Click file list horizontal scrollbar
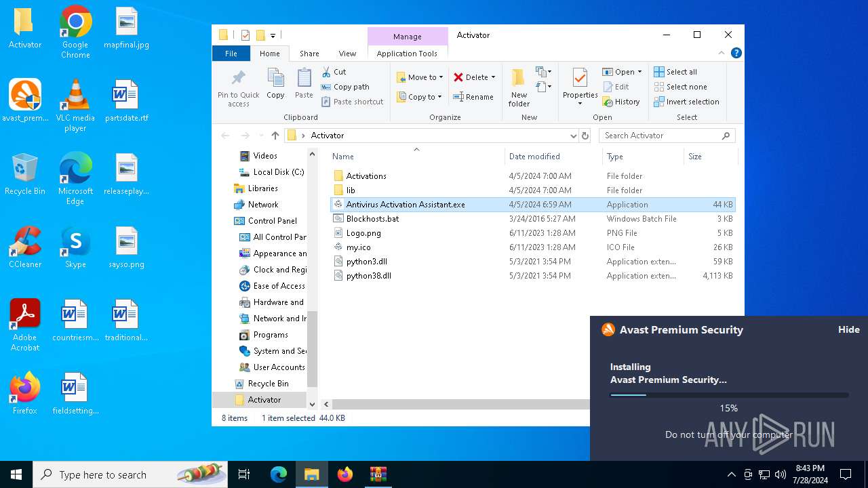This screenshot has height=488, width=868. [x=461, y=404]
